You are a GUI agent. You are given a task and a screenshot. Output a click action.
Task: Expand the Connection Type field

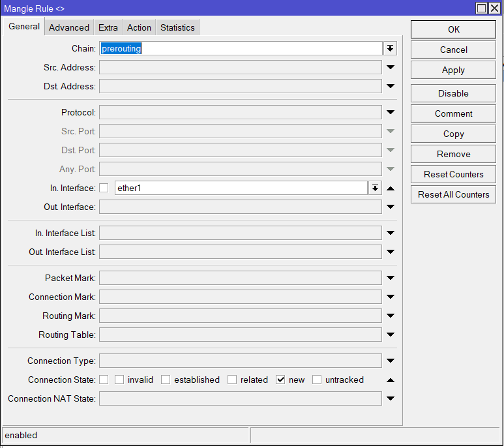tap(390, 361)
